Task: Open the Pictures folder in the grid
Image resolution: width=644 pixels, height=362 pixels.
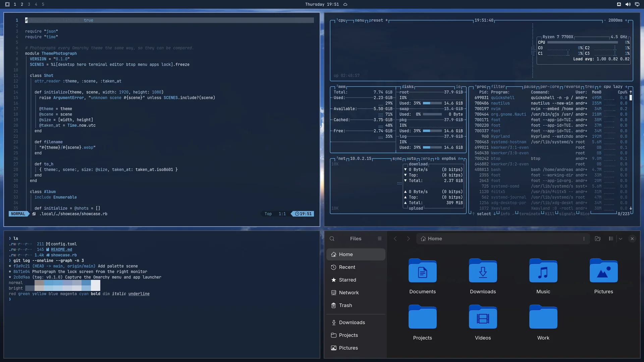Action: 603,270
